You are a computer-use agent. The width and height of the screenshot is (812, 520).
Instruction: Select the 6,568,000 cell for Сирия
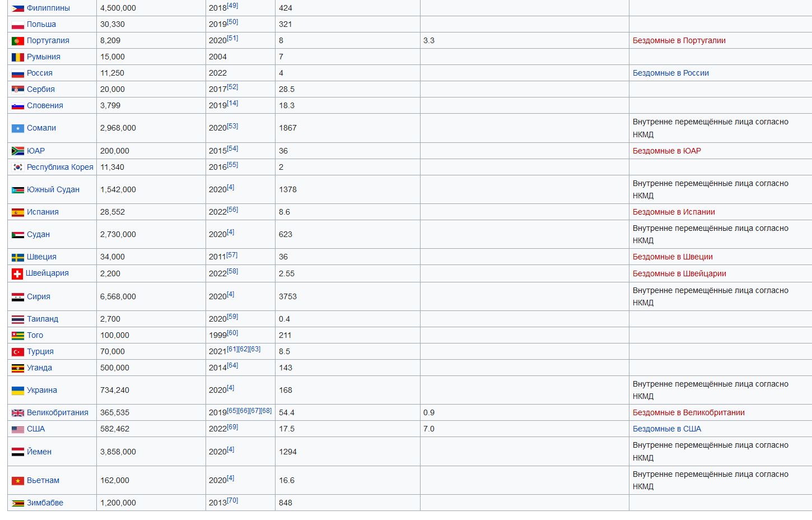coord(151,296)
